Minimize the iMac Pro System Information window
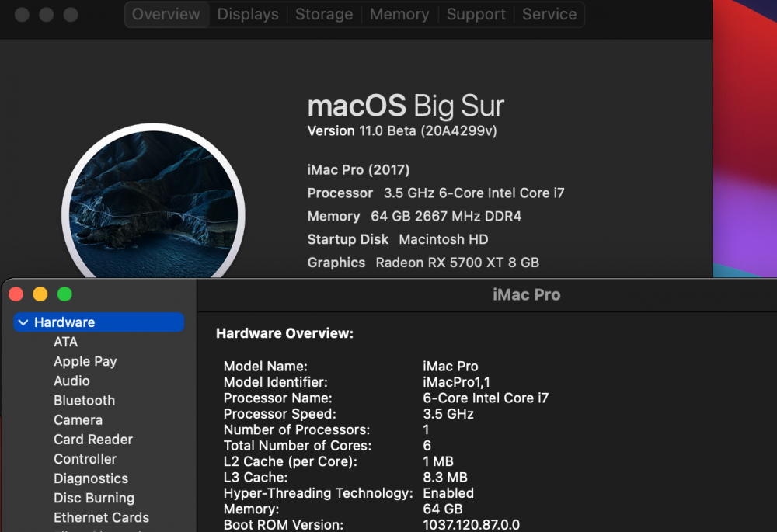 tap(40, 294)
